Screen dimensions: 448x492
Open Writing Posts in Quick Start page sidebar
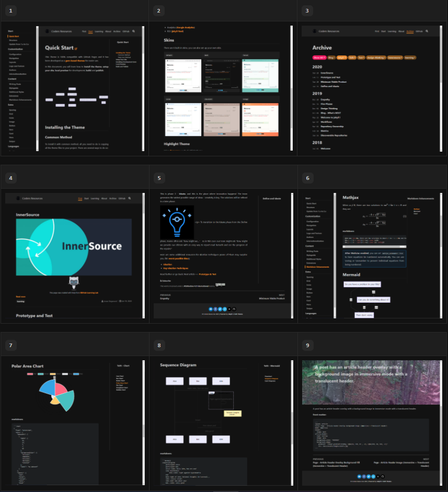click(15, 84)
